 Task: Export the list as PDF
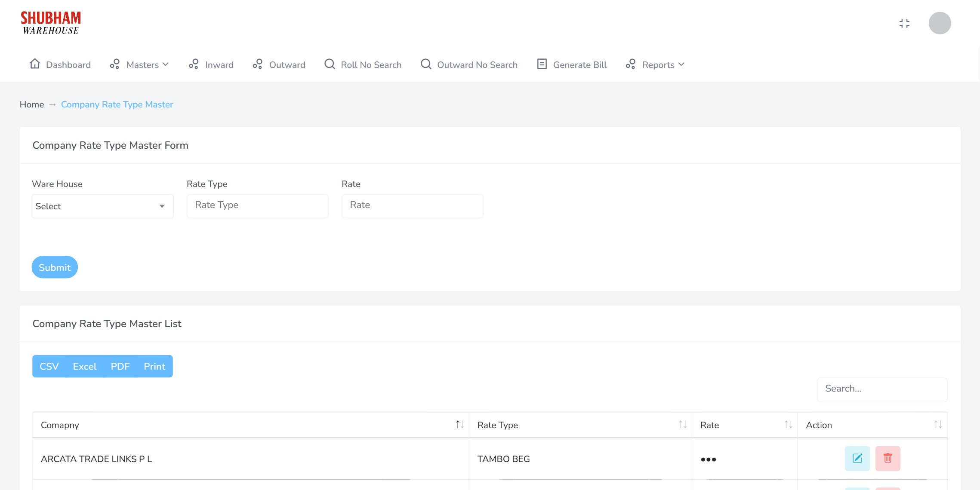click(x=120, y=366)
